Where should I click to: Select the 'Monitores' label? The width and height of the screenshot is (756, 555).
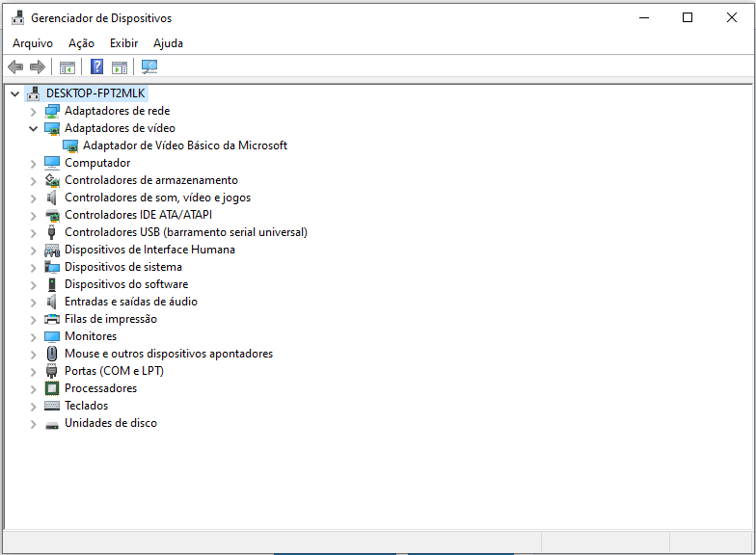click(91, 336)
